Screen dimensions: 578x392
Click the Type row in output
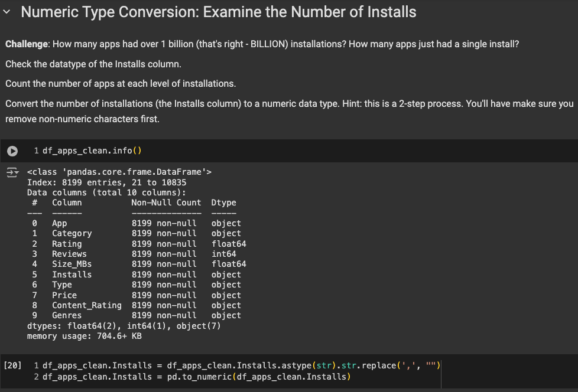click(137, 285)
